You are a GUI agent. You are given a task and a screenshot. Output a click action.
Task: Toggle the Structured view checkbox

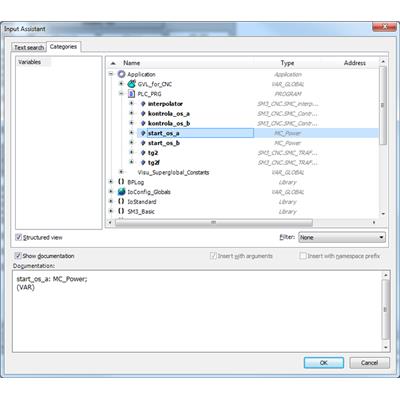tap(19, 237)
